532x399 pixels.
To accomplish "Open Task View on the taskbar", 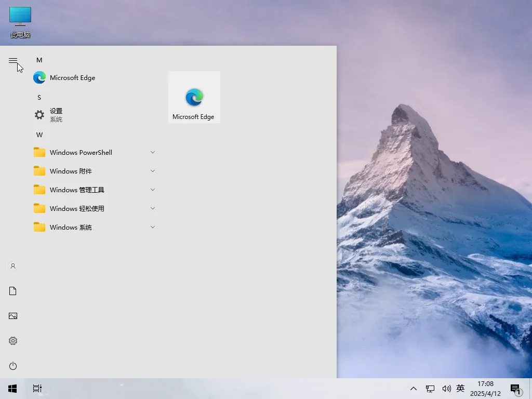I will pos(37,388).
